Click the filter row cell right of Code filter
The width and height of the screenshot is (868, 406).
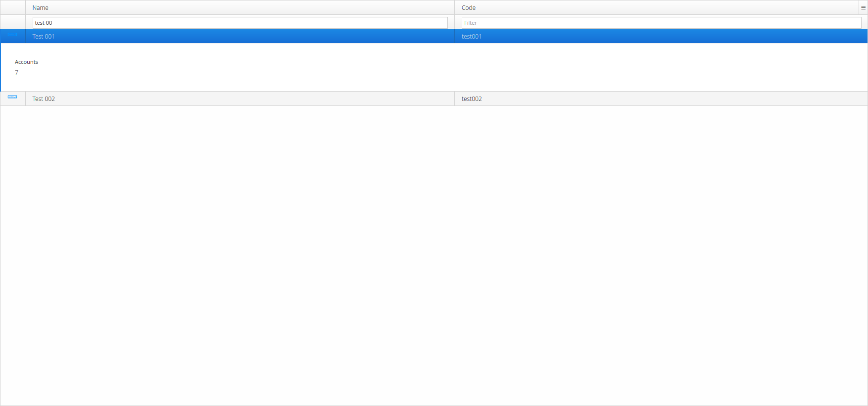[865, 22]
